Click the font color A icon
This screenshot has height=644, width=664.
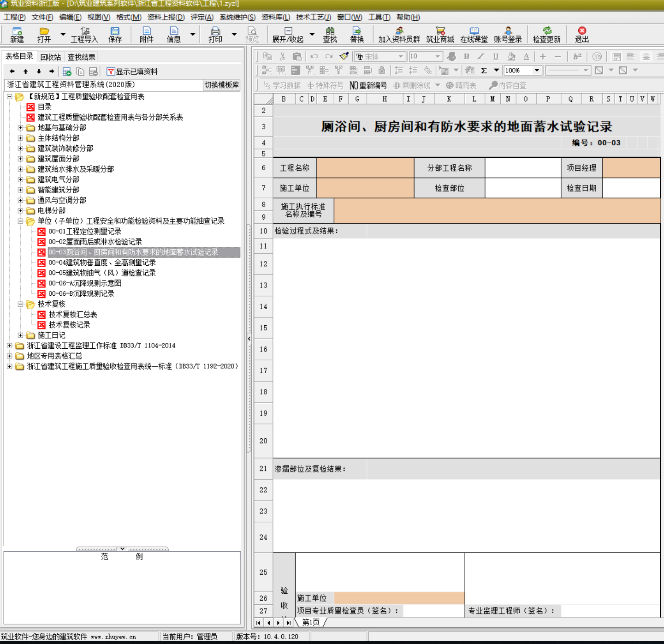[526, 56]
